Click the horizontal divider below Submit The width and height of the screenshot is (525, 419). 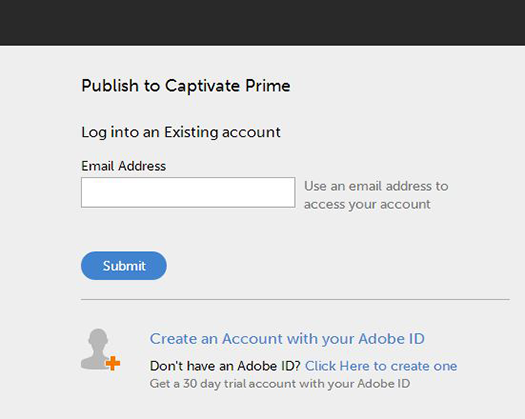click(295, 299)
